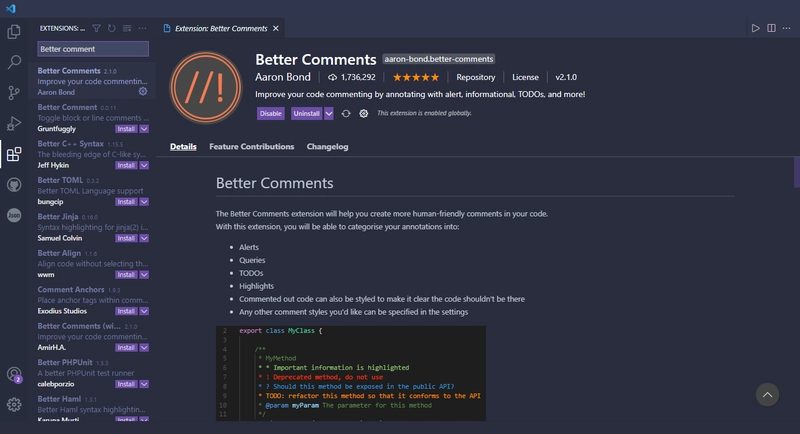Click the v2.1.0 version label
The image size is (800, 434).
pyautogui.click(x=566, y=78)
